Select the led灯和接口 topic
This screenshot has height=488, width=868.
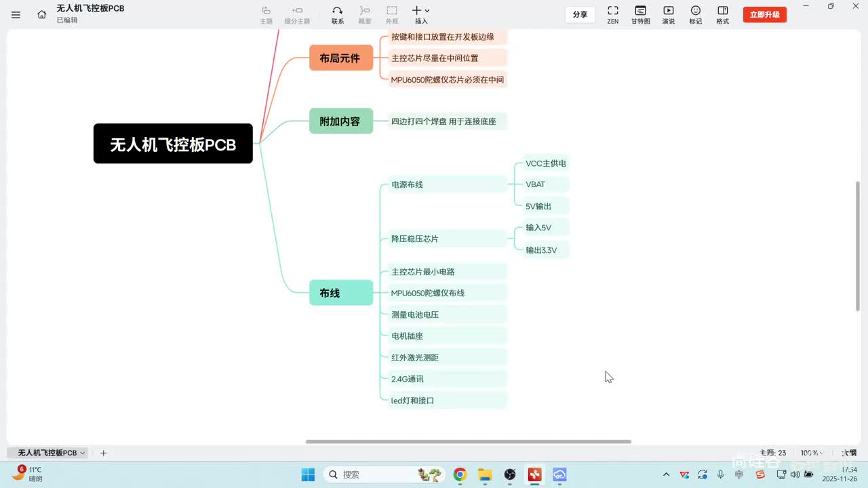446,401
